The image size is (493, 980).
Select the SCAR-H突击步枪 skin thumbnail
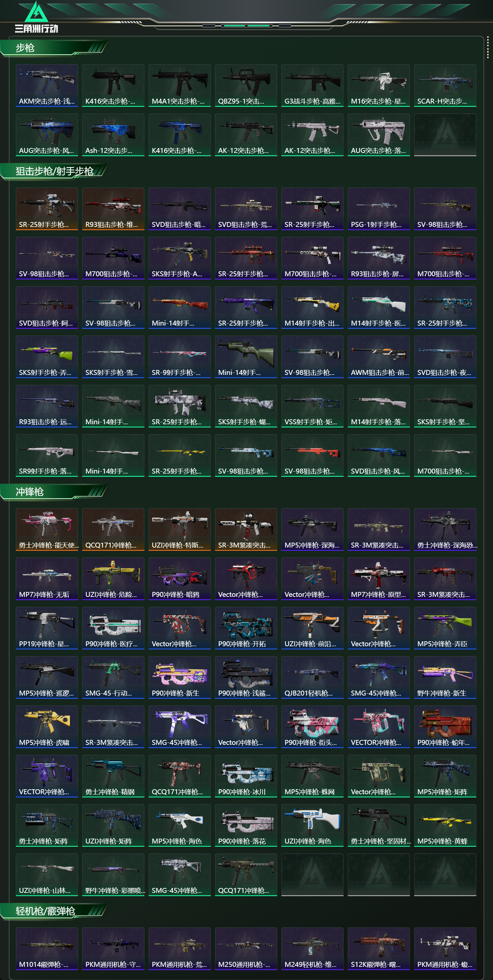(x=445, y=86)
